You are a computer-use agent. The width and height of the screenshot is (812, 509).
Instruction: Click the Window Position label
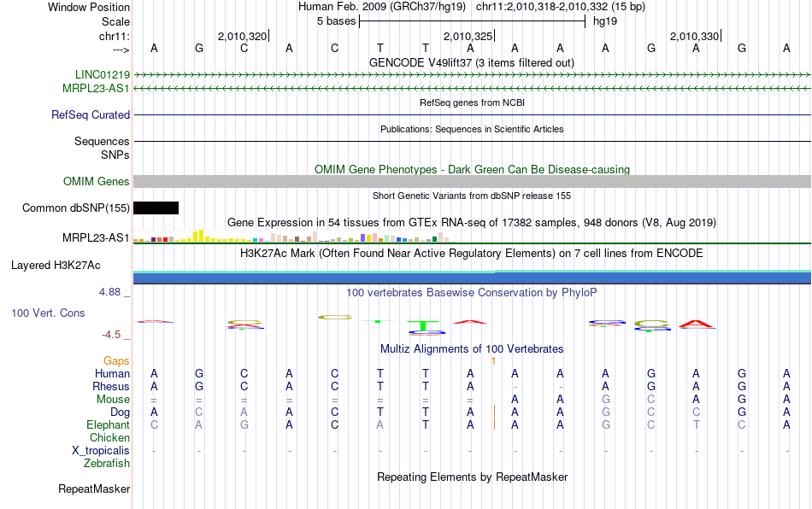[89, 7]
